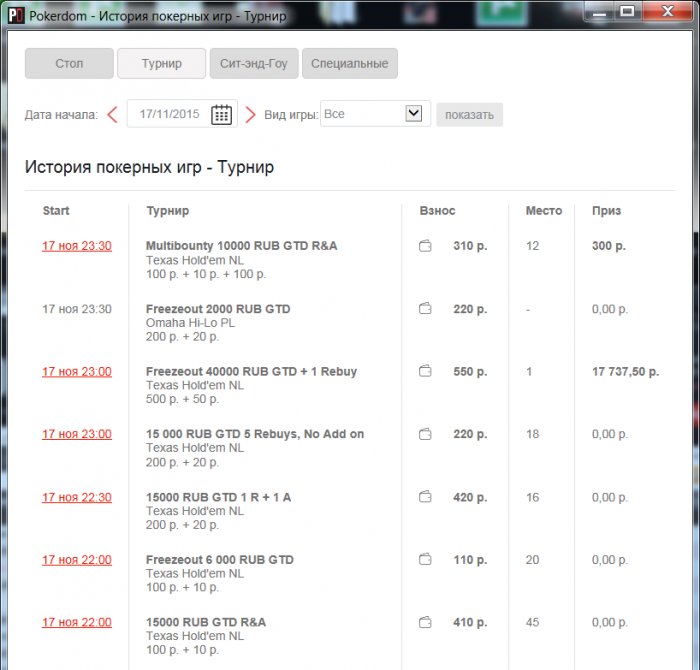Click wallet icon in Freezeout 40000 row
This screenshot has height=670, width=700.
[425, 371]
